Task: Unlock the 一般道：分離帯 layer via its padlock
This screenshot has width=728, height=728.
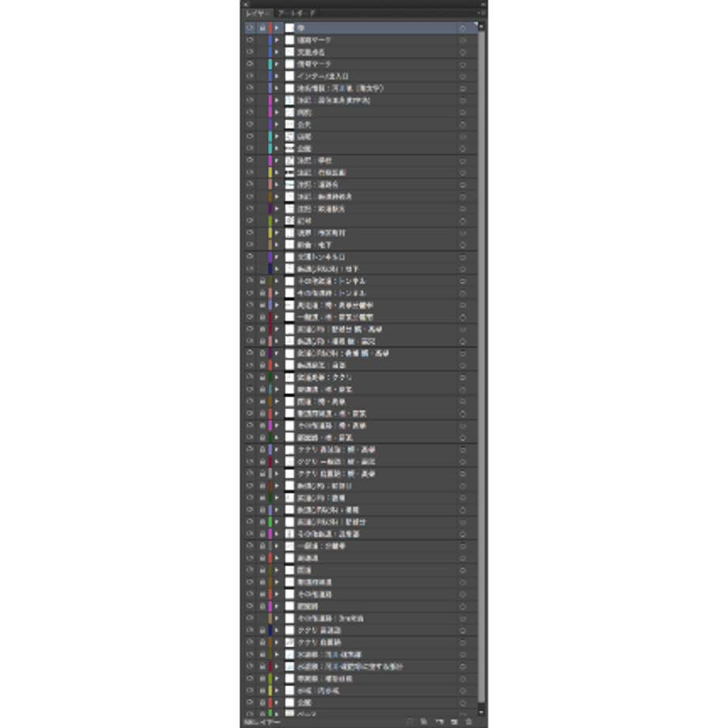Action: click(x=262, y=546)
